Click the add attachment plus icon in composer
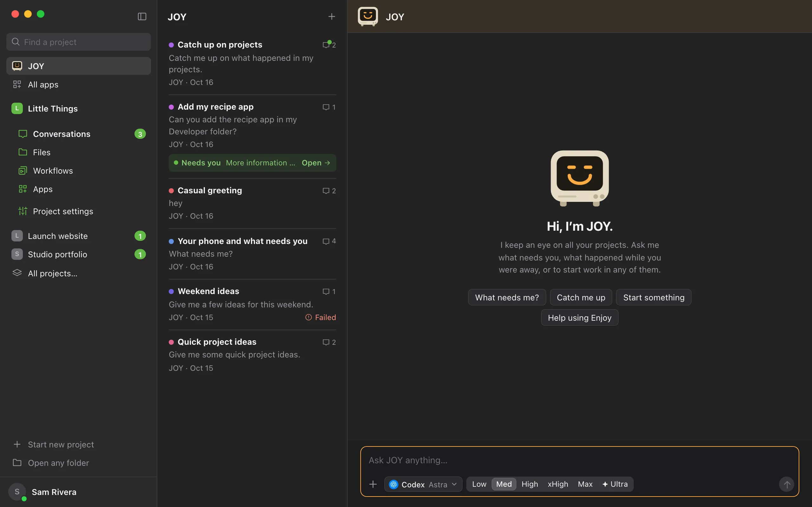This screenshot has width=812, height=507. (x=373, y=484)
